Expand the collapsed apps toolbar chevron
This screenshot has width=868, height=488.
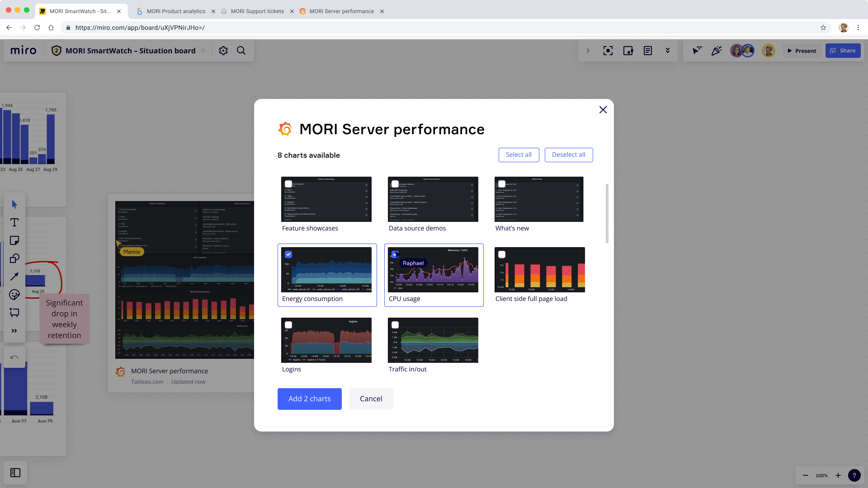click(x=588, y=51)
